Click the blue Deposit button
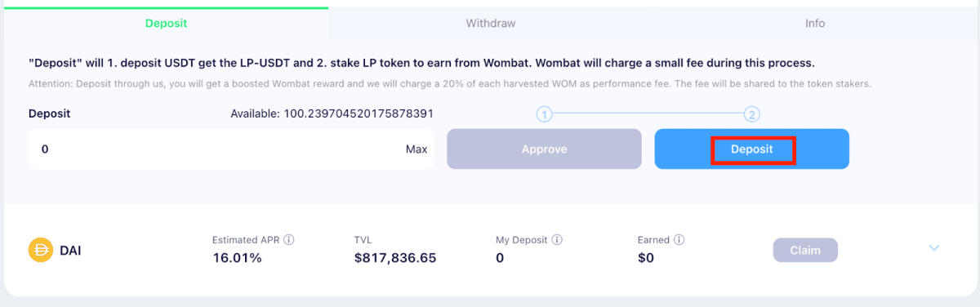This screenshot has width=980, height=307. point(752,149)
